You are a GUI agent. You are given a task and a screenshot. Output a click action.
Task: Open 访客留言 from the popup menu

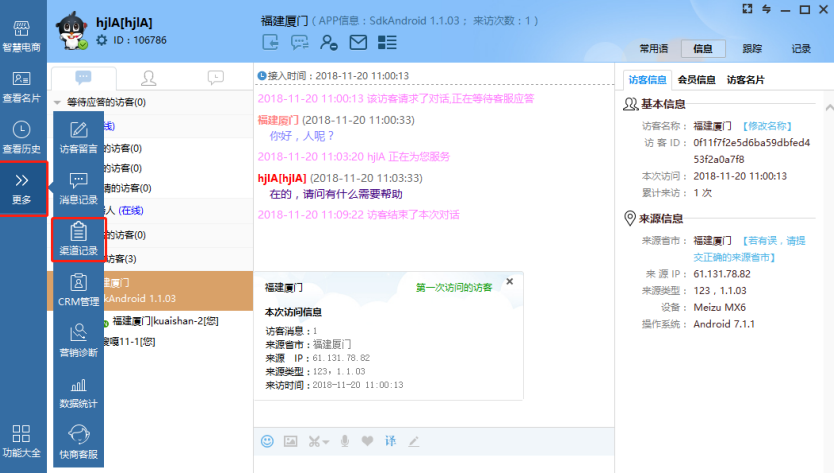tap(78, 138)
